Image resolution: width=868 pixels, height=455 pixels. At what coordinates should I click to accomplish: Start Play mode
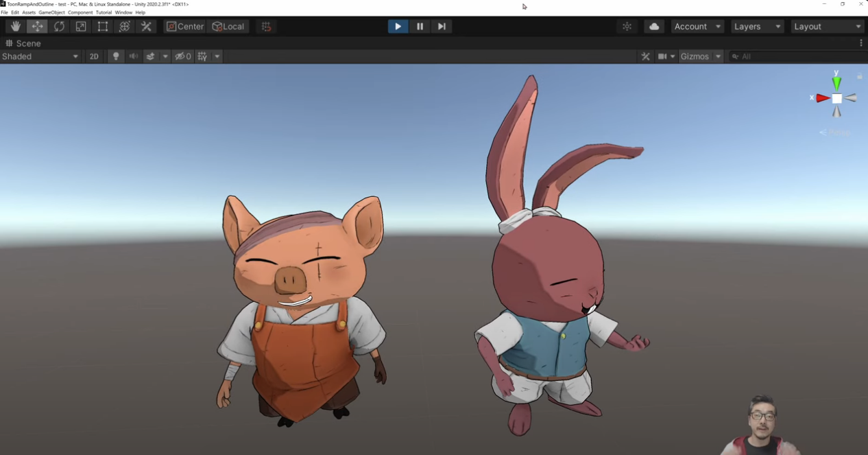pos(398,26)
